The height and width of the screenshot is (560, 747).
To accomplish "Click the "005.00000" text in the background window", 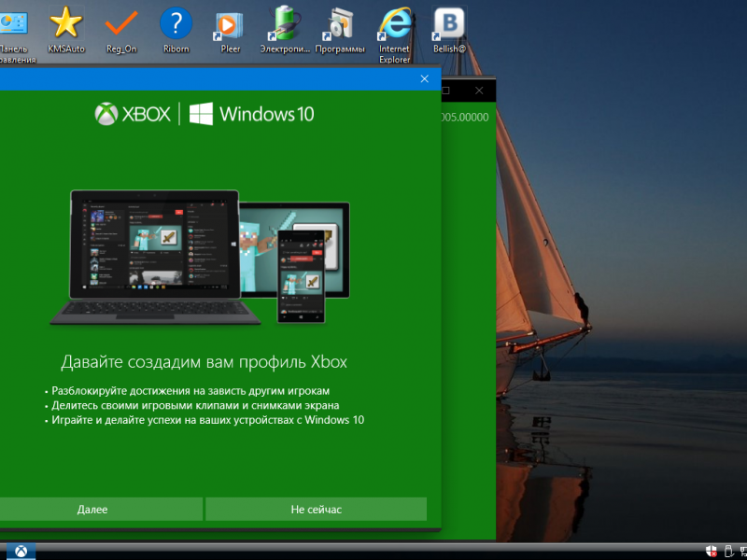I will (x=465, y=118).
